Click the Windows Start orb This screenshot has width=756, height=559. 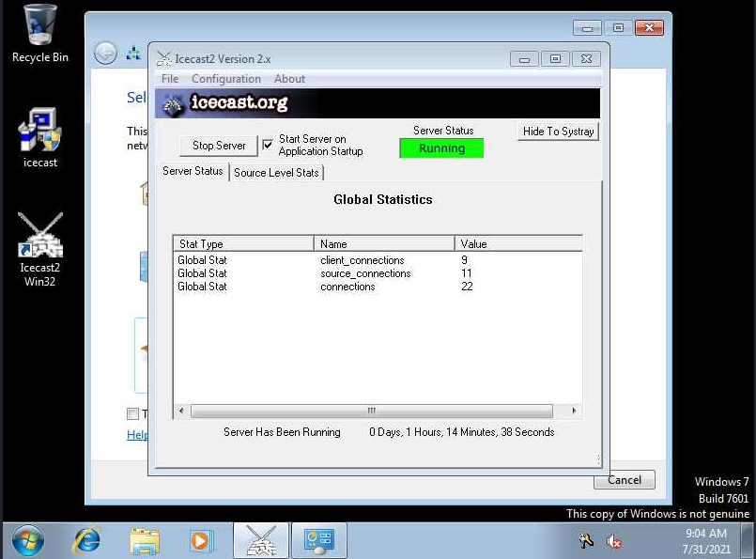(28, 540)
